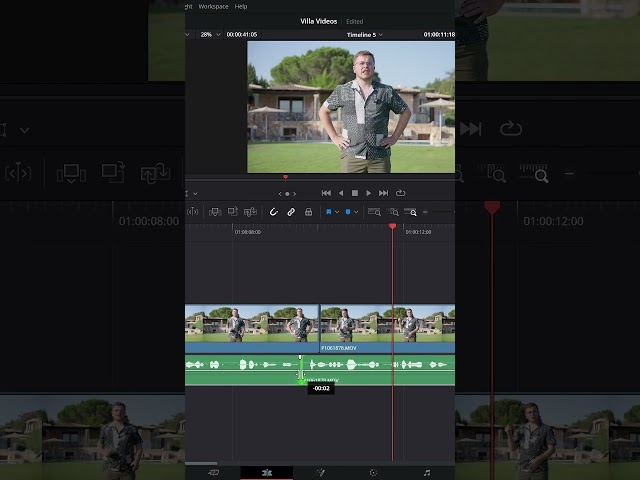Click the Detail Zoom icon

[x=393, y=212]
